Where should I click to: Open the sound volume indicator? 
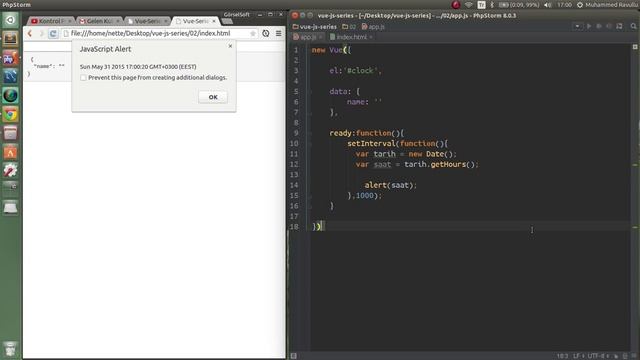(x=548, y=5)
